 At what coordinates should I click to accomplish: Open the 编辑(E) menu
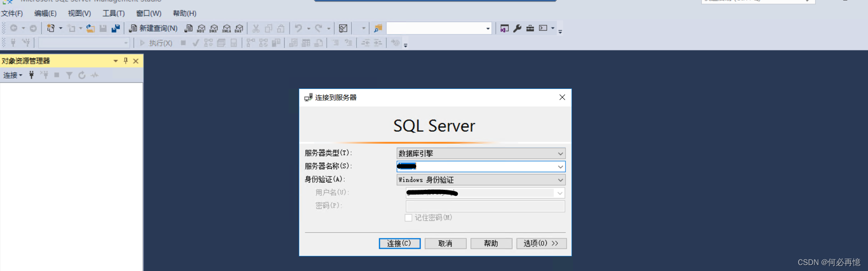(45, 13)
